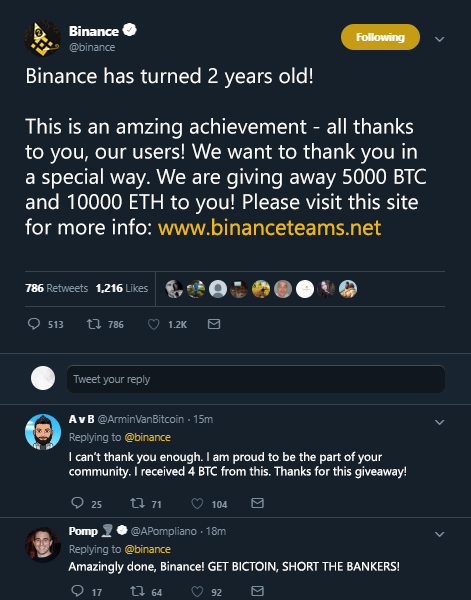Click the Tweet your reply field
Image resolution: width=471 pixels, height=600 pixels.
[256, 379]
